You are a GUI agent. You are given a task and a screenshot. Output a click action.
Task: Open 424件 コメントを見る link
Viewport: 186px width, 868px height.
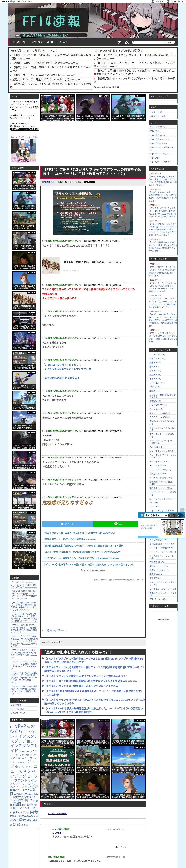[53, 642]
